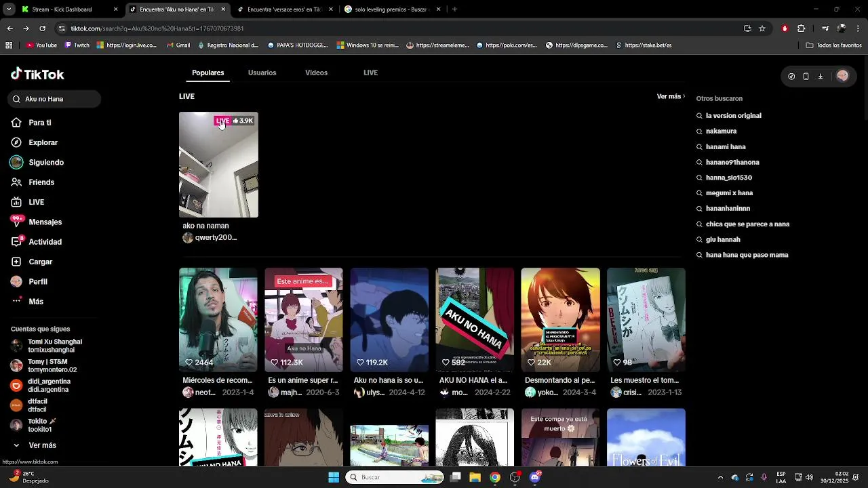Open Explorar compass icon
868x488 pixels.
point(16,142)
